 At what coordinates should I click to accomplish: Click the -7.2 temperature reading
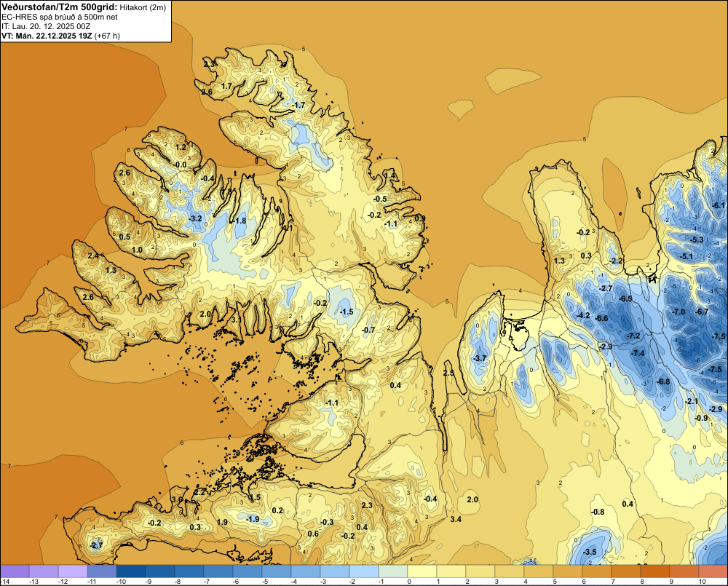coord(633,336)
